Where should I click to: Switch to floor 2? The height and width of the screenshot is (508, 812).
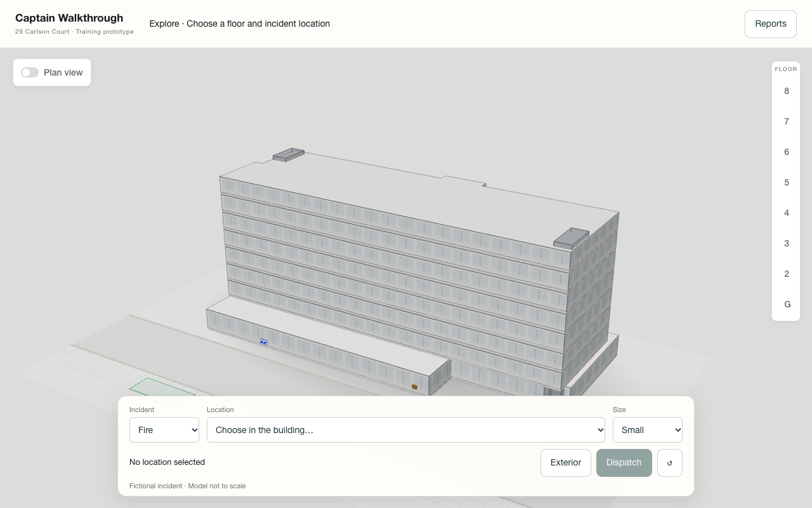click(x=787, y=274)
